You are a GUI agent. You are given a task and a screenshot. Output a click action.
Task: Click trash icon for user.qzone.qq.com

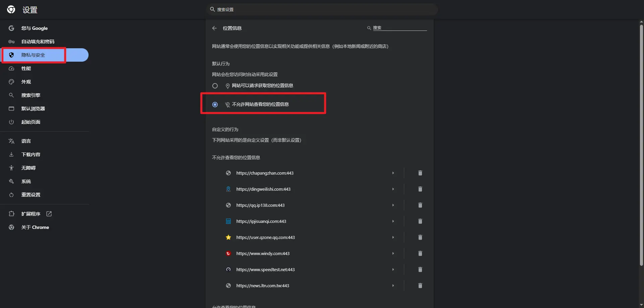[x=420, y=237]
